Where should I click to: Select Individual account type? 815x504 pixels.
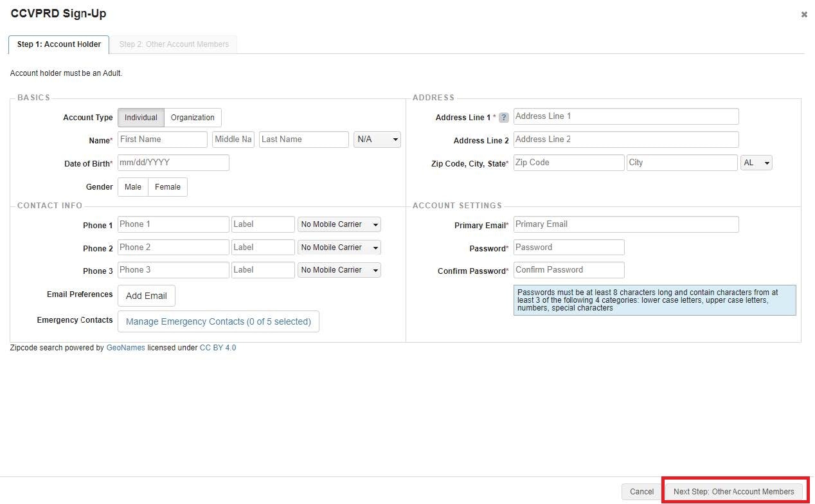tap(141, 118)
